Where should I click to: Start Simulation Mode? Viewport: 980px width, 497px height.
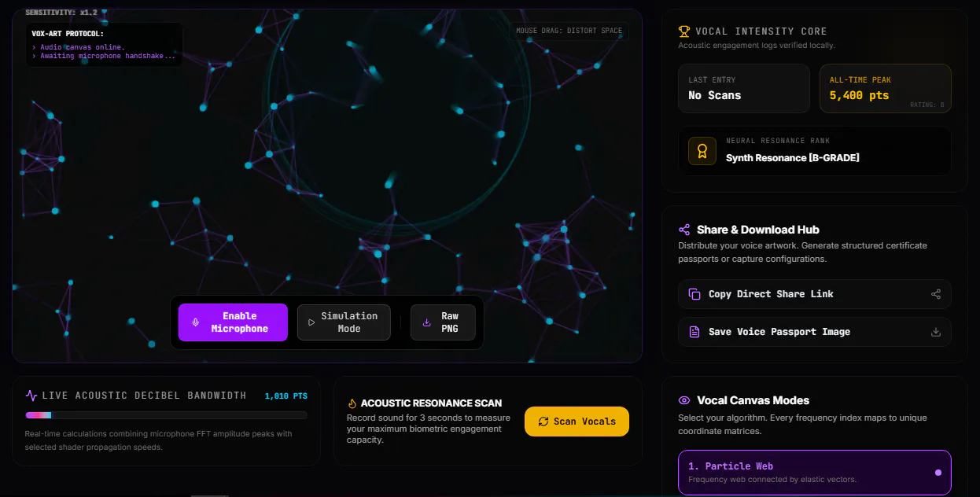[x=344, y=322]
